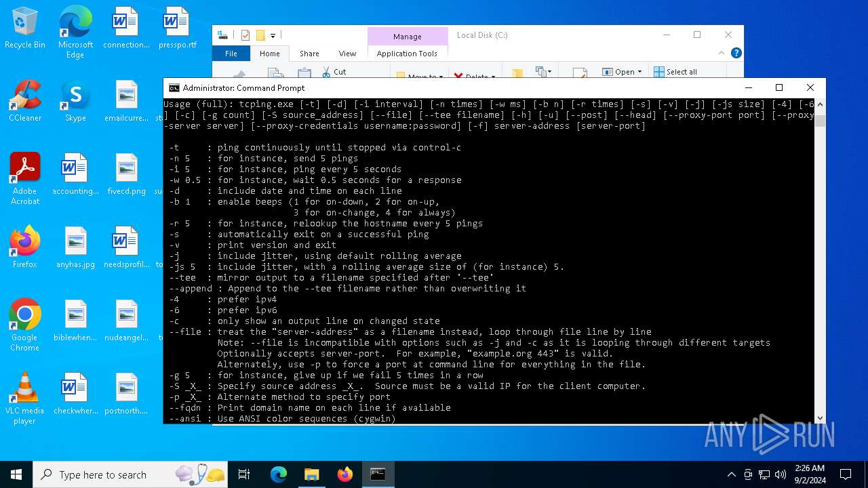Viewport: 868px width, 488px height.
Task: Switch to Share ribbon tab
Action: click(309, 54)
